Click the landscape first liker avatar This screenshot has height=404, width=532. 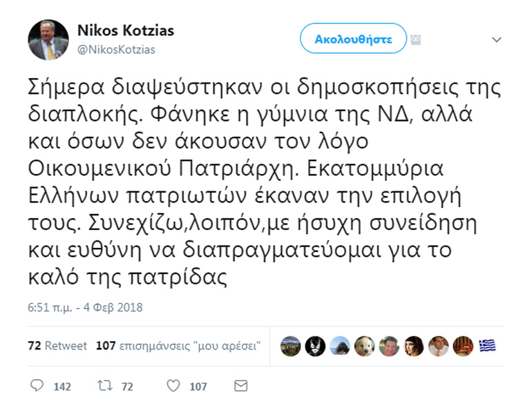[291, 346]
